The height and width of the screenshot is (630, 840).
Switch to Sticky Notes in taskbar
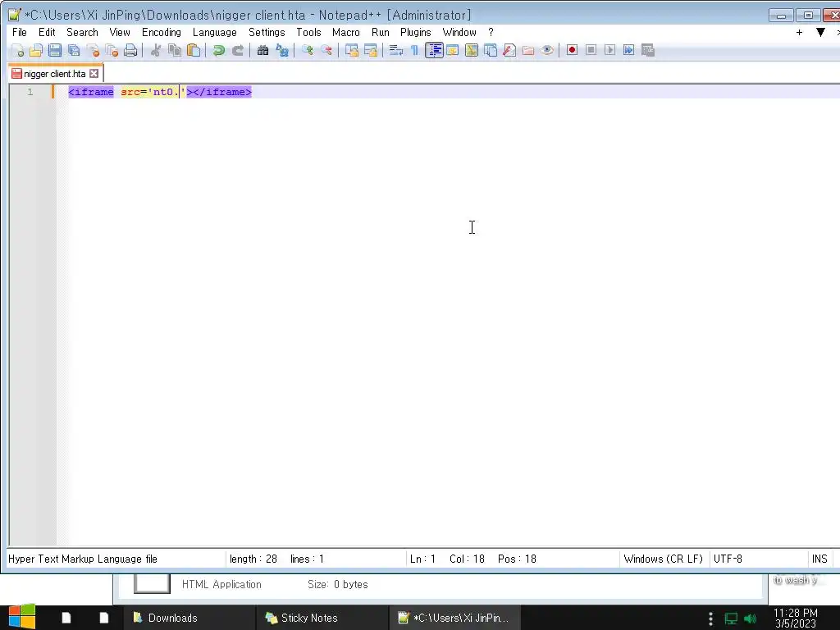(x=322, y=618)
